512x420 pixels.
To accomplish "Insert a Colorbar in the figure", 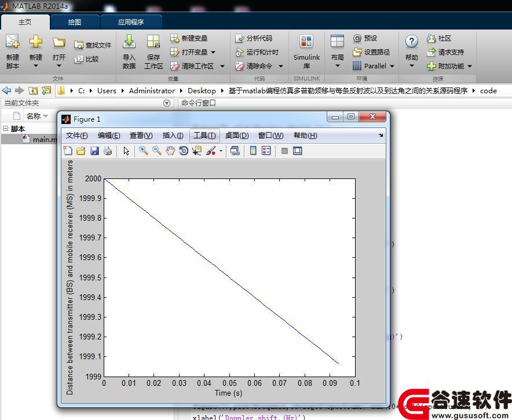I will 253,151.
